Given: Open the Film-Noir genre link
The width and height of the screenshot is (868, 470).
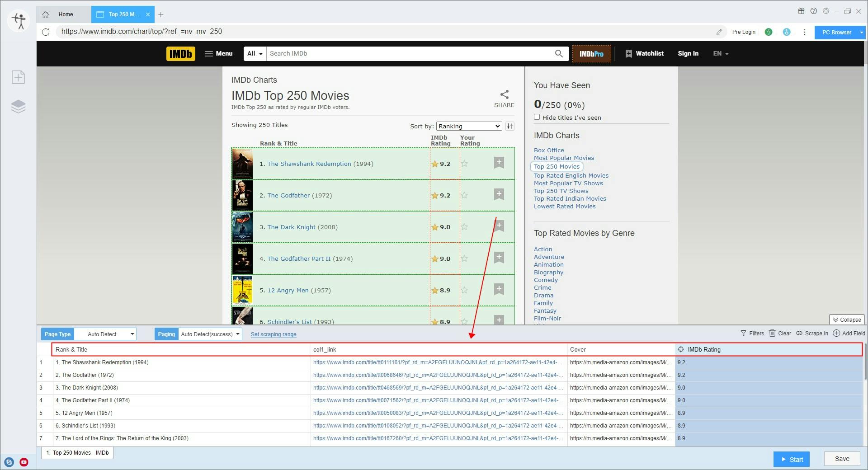Looking at the screenshot, I should point(547,318).
